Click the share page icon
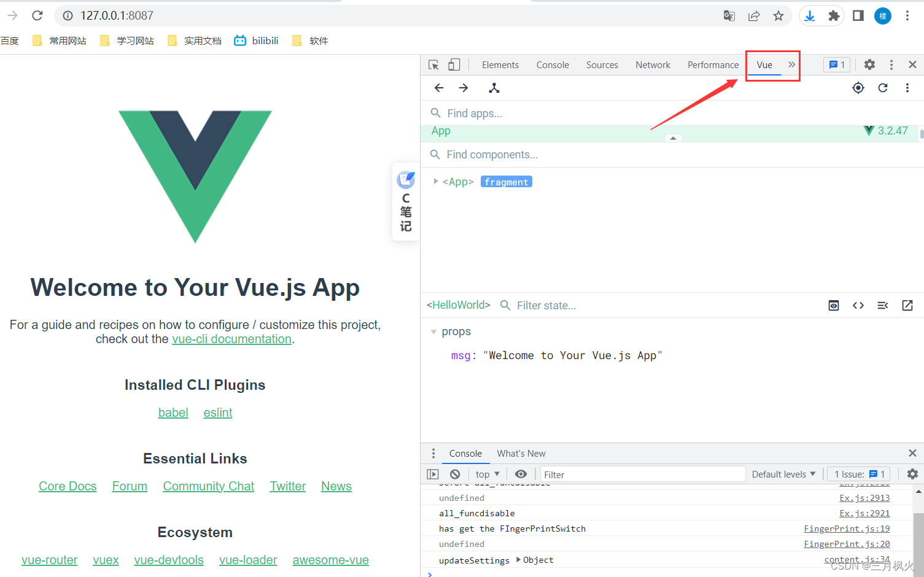Viewport: 924px width, 577px height. point(754,16)
